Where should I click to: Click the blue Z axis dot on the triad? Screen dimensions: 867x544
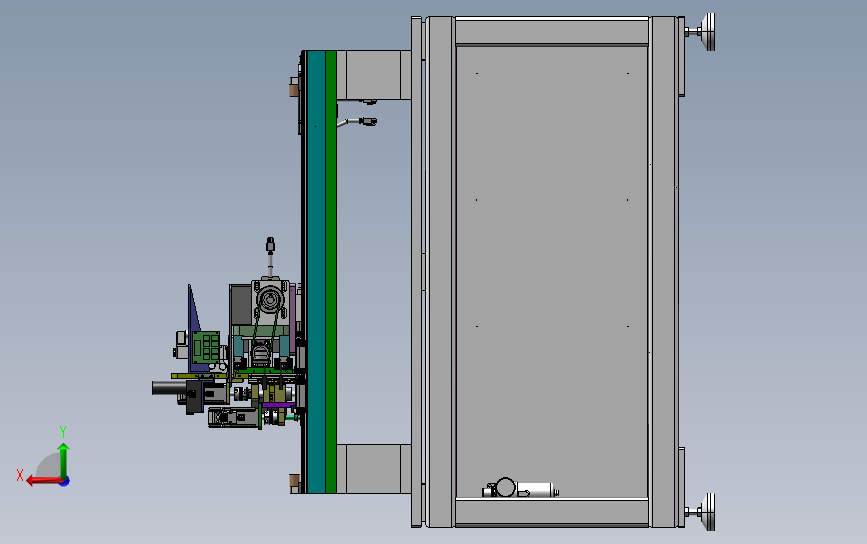pyautogui.click(x=65, y=482)
